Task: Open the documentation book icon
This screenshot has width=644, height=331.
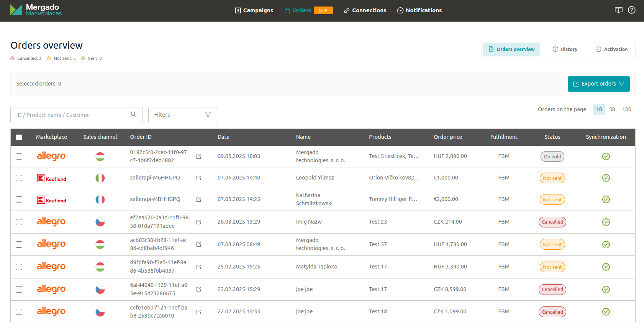Action: pos(618,10)
